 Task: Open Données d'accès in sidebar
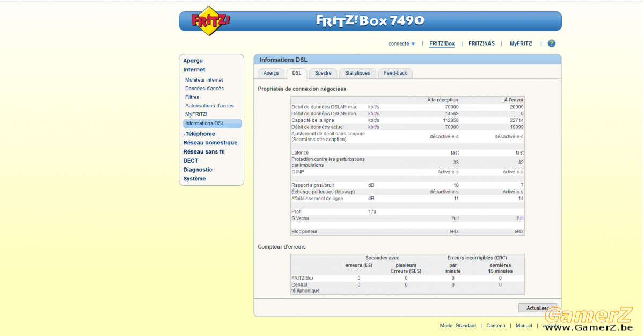click(x=204, y=89)
